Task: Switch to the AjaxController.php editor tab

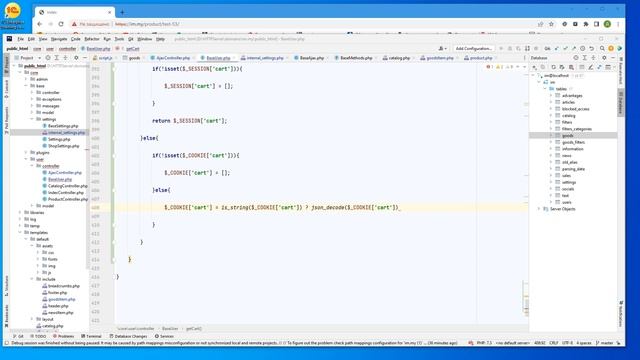Action: point(173,58)
